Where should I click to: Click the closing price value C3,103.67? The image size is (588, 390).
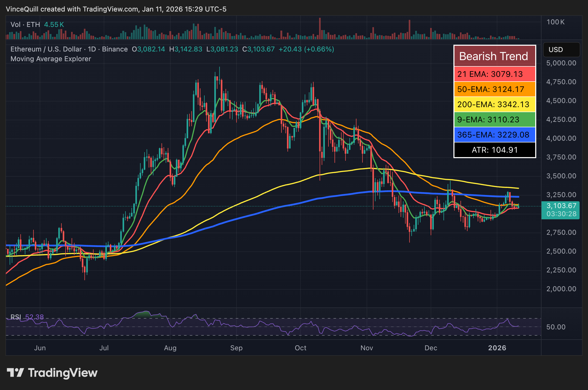[258, 49]
